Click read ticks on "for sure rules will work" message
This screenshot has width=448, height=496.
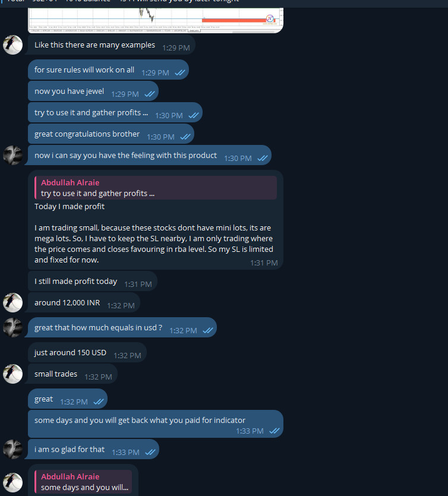[180, 72]
